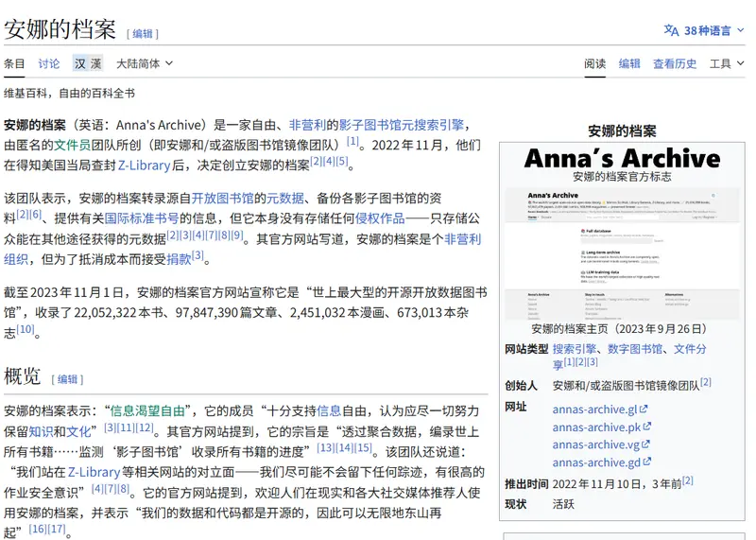Open the 查看历史 tab

pos(675,63)
